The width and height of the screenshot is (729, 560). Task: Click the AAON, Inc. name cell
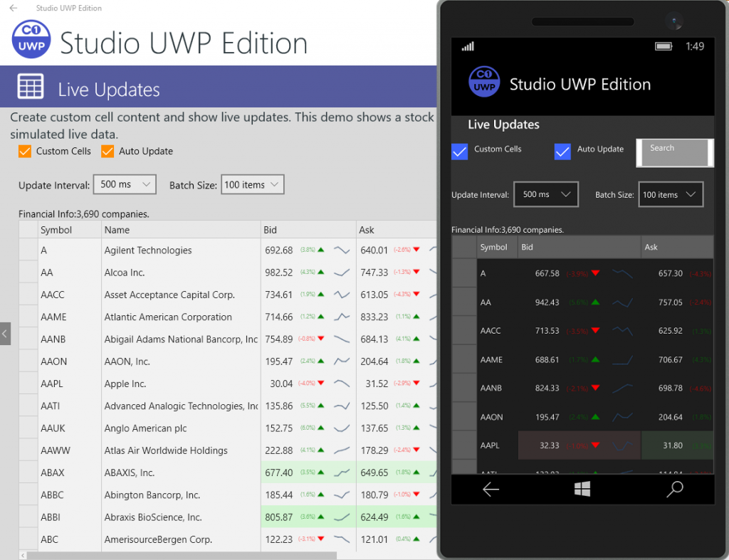tap(181, 361)
